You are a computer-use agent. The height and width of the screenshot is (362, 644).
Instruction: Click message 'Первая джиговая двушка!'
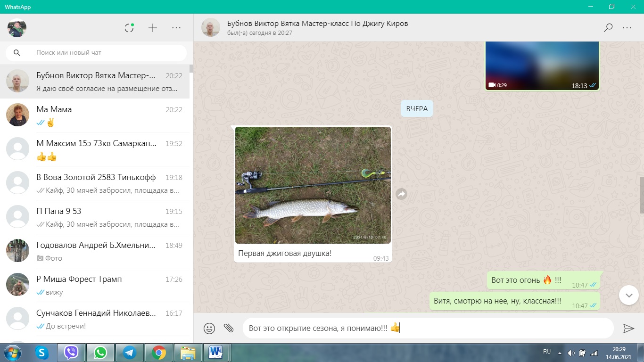(285, 254)
